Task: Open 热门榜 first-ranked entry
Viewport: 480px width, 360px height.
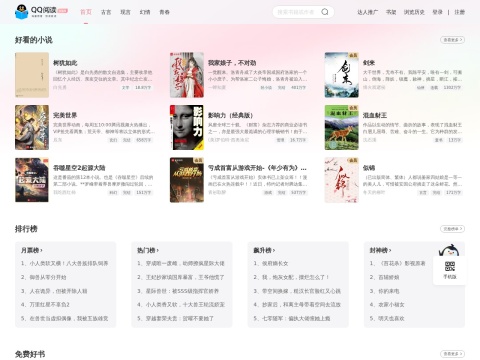Action: click(x=181, y=263)
